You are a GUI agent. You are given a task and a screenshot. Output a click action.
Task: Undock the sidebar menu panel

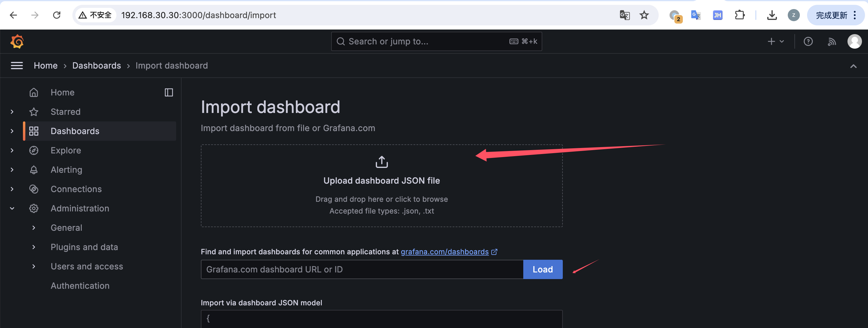tap(169, 92)
